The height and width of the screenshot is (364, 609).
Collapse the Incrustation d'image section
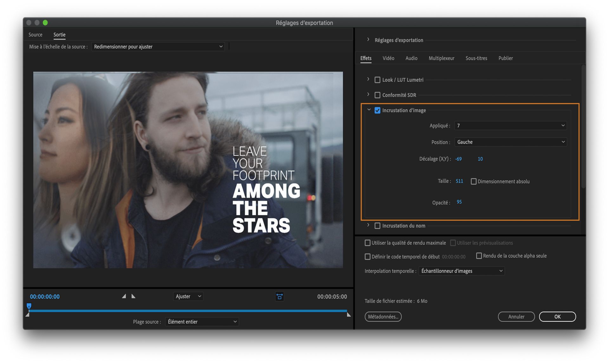click(x=369, y=110)
